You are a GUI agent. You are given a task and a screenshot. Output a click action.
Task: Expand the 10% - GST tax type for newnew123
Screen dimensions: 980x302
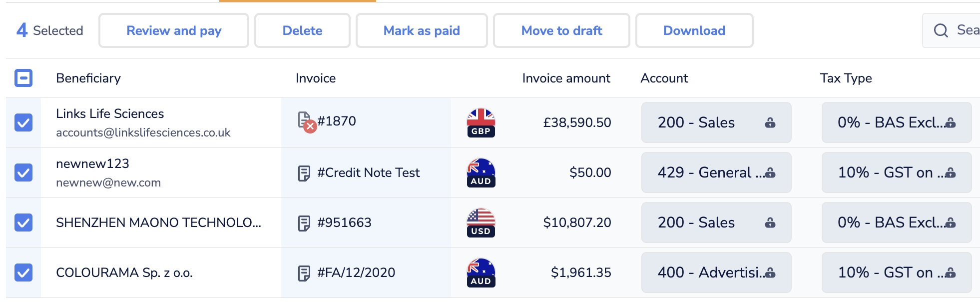point(896,172)
